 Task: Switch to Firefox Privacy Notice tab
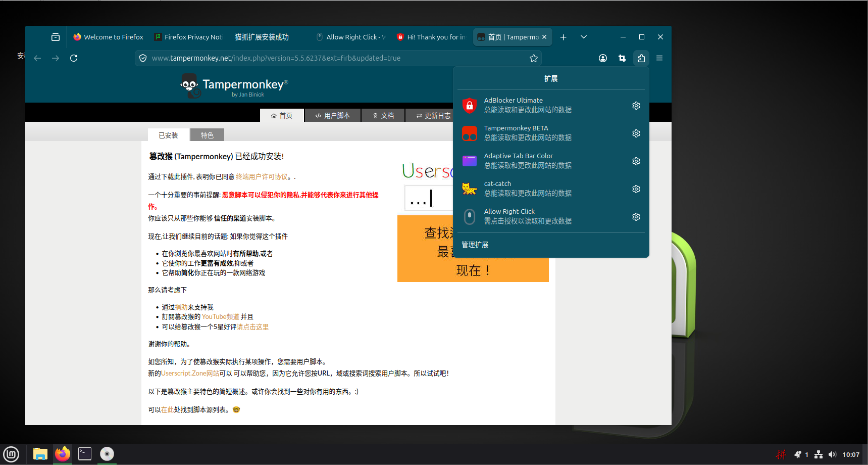tap(189, 37)
